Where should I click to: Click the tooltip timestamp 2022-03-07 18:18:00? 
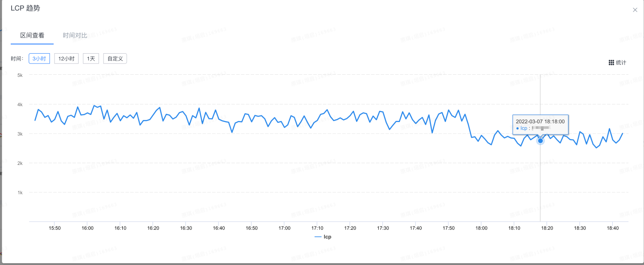point(540,122)
